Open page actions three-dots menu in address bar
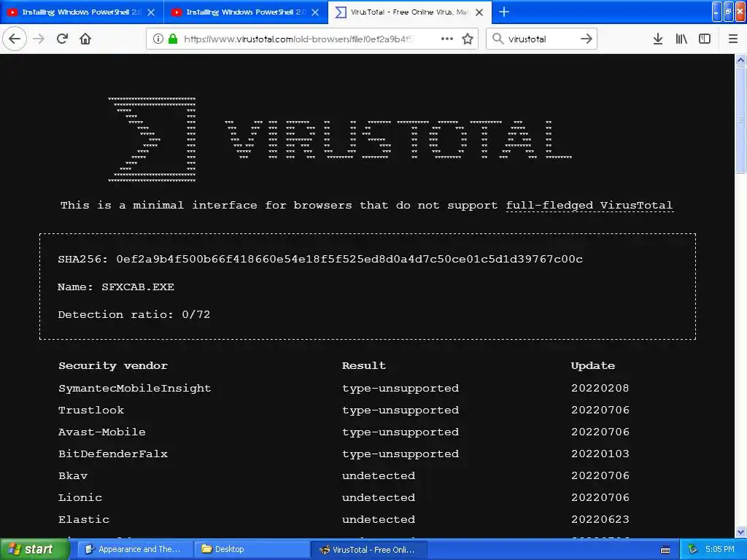This screenshot has height=560, width=747. (x=447, y=39)
